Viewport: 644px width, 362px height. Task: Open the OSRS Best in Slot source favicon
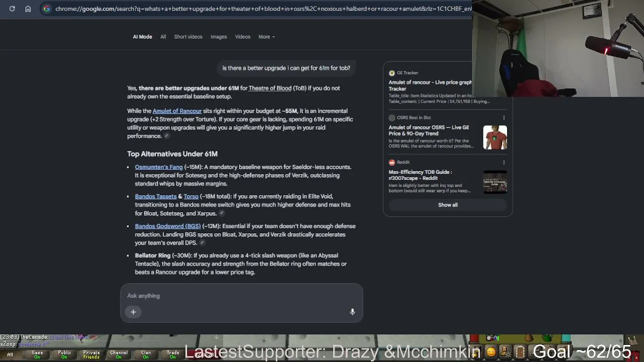tap(392, 118)
